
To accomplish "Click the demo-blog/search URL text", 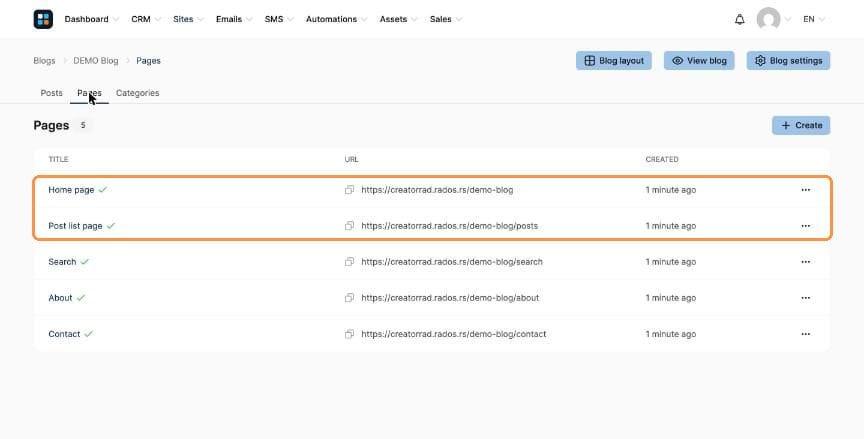I will 452,262.
